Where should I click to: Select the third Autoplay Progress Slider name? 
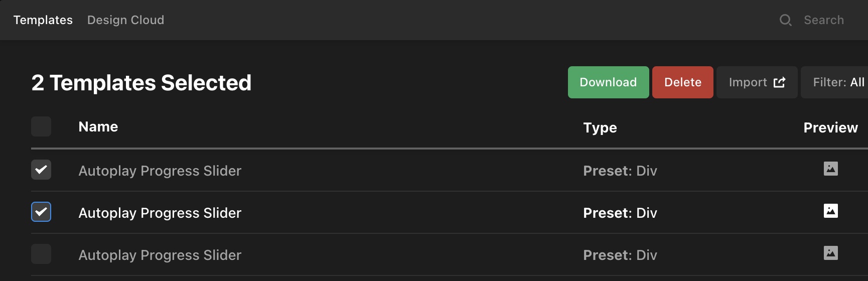tap(160, 255)
